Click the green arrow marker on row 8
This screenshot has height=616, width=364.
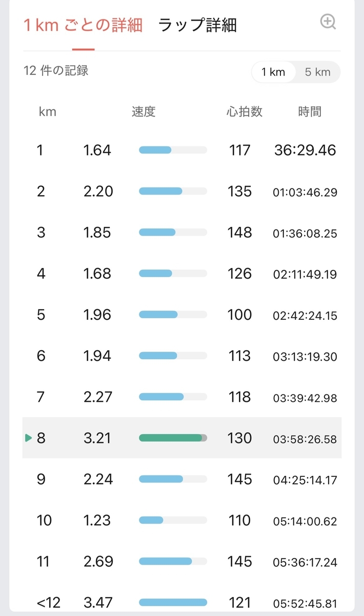coord(28,438)
